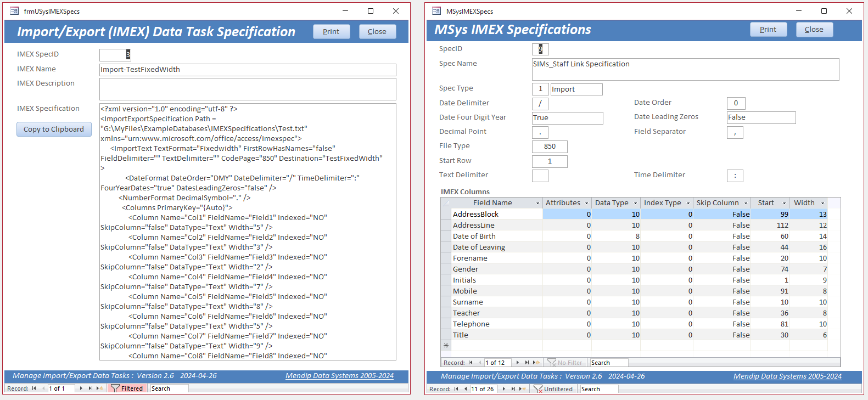Click Copy to Clipboard button

point(54,129)
